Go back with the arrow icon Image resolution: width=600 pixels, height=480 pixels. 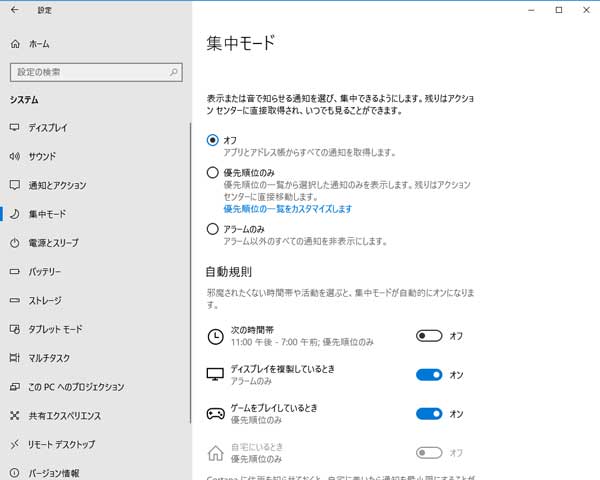[x=14, y=10]
